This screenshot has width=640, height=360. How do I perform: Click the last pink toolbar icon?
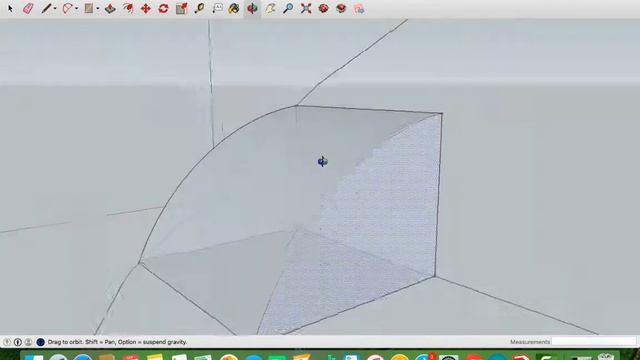[x=359, y=9]
